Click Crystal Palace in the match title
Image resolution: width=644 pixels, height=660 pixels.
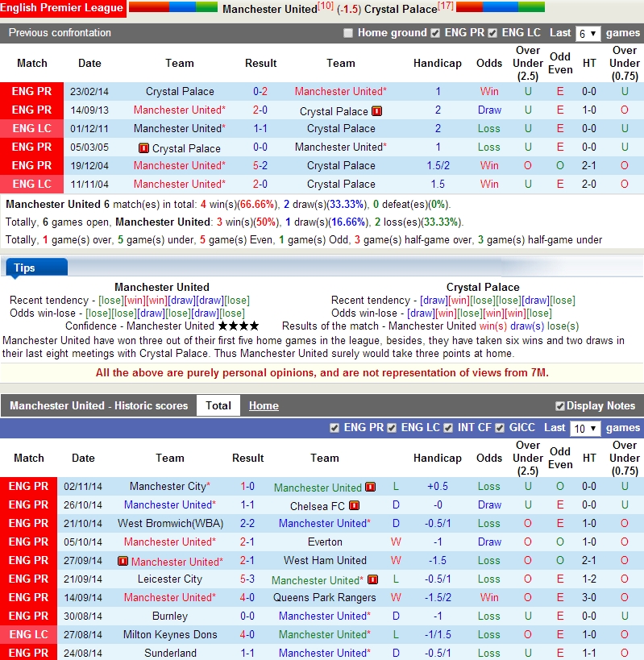(401, 9)
